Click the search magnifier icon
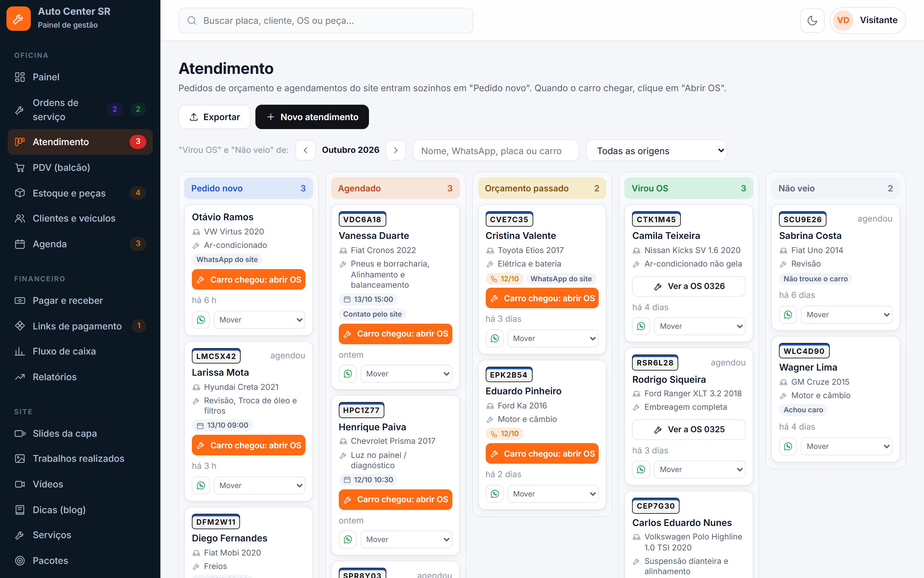 tap(192, 21)
